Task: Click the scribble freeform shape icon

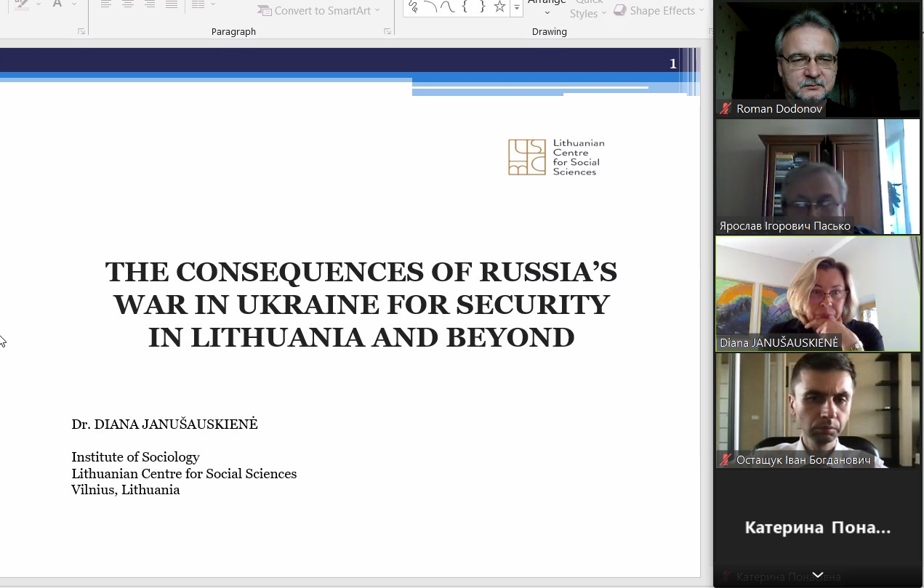Action: [414, 7]
